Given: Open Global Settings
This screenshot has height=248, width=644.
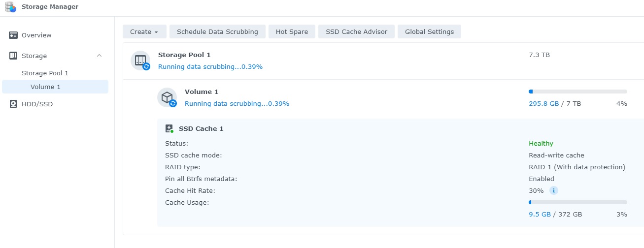Looking at the screenshot, I should [429, 32].
